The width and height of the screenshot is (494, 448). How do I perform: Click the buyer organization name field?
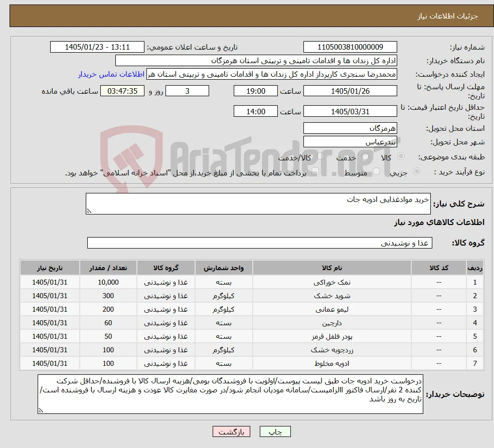[256, 61]
